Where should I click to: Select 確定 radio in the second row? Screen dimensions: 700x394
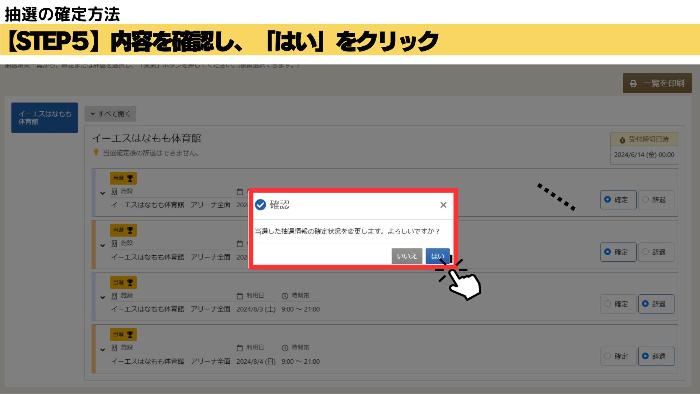618,252
